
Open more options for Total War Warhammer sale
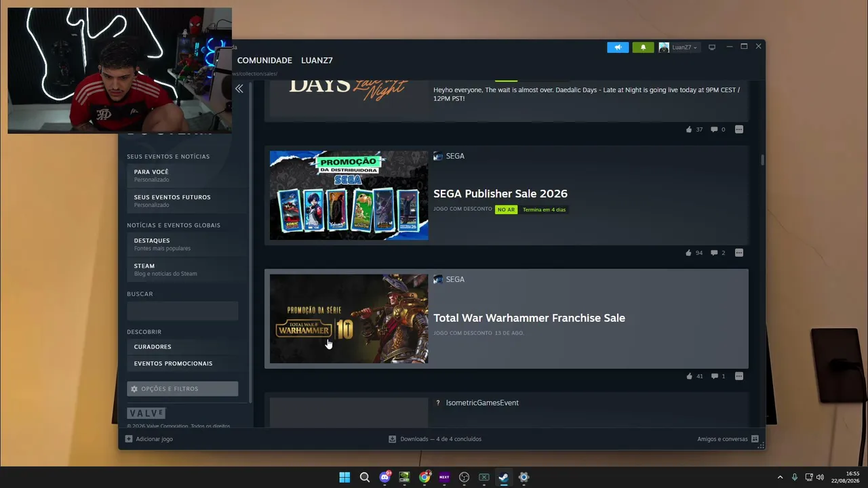(x=739, y=376)
